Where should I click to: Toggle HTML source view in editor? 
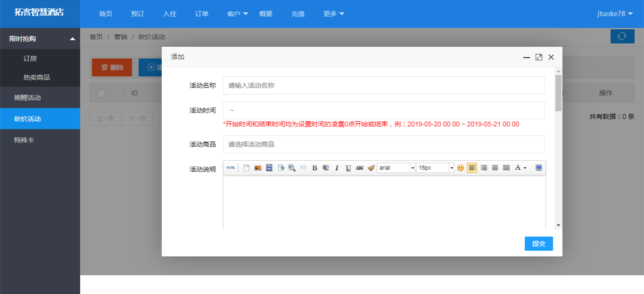point(231,168)
